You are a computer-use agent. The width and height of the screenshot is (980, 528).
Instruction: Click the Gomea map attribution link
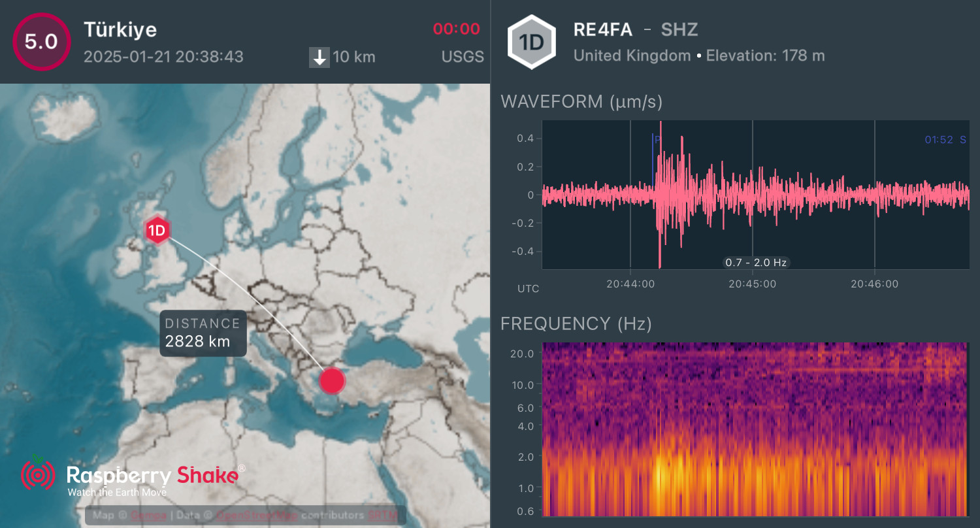[148, 516]
